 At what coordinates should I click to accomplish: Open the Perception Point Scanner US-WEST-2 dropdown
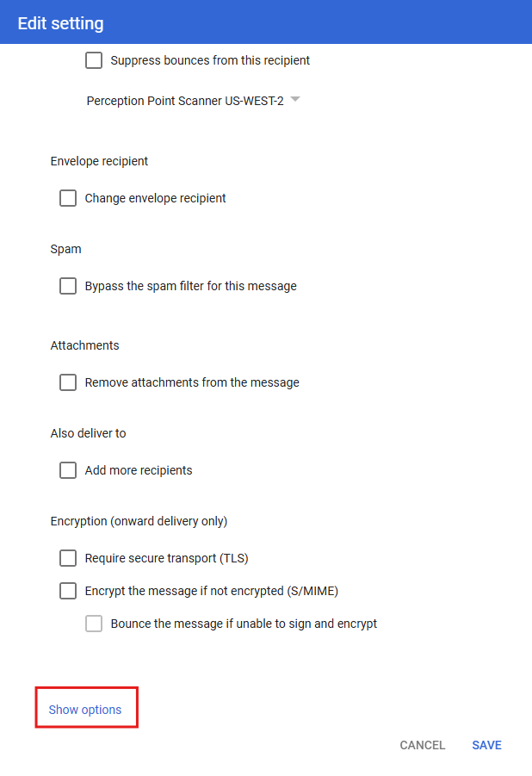(x=185, y=101)
